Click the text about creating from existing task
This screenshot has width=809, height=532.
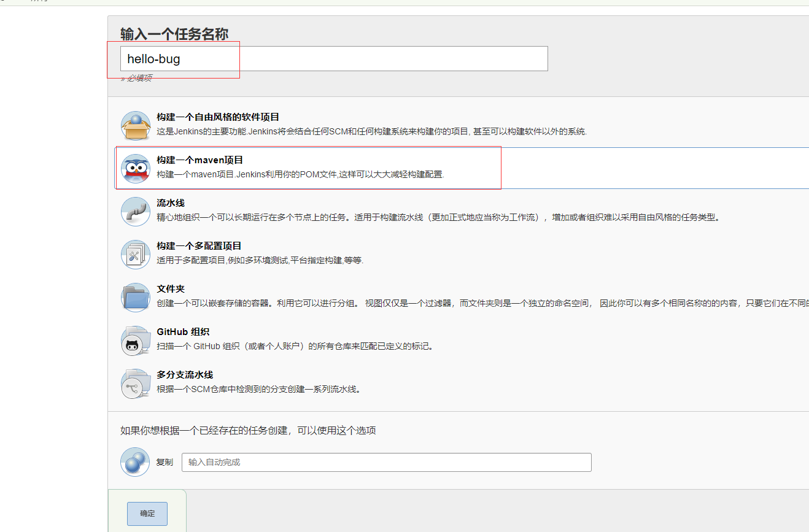pyautogui.click(x=248, y=430)
